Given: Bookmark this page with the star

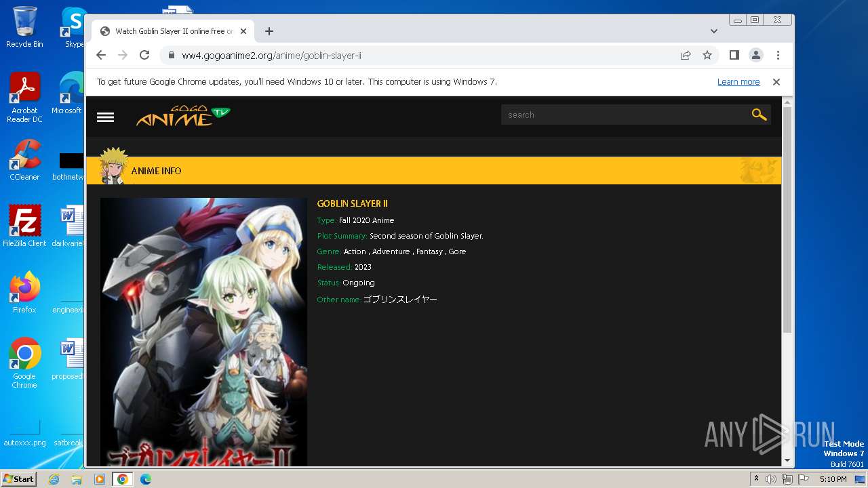Looking at the screenshot, I should (x=707, y=55).
